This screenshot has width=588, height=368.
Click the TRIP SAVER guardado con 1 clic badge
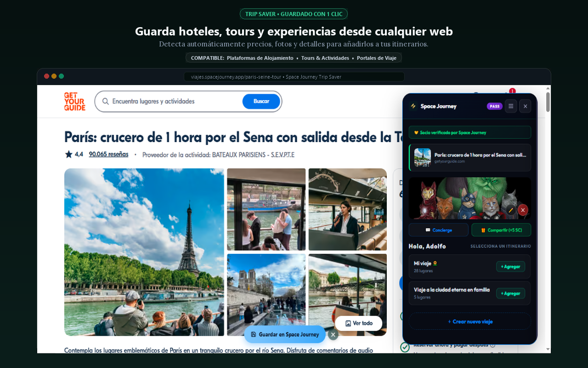(x=294, y=14)
